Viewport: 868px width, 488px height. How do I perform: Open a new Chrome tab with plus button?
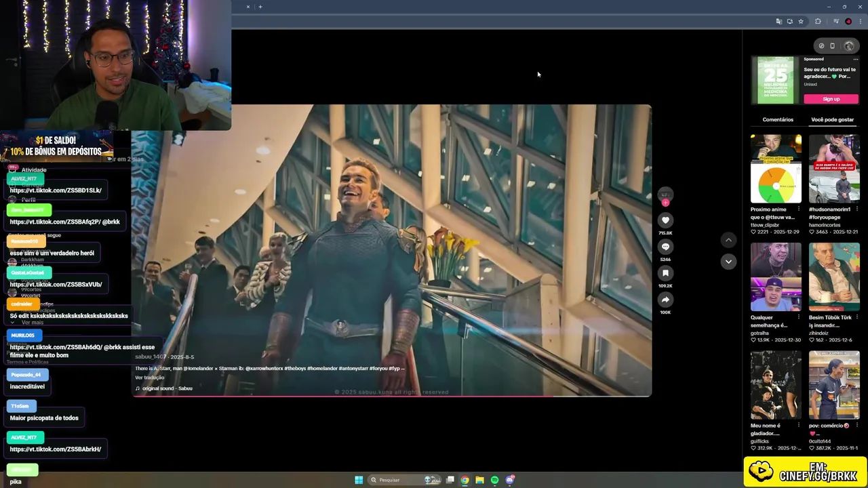point(260,7)
